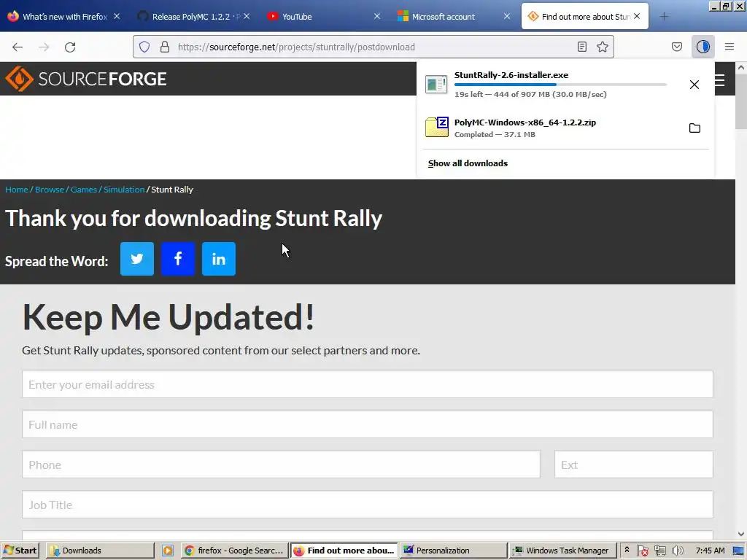The image size is (747, 560).
Task: Click the page scrollbar up arrow
Action: tap(741, 68)
